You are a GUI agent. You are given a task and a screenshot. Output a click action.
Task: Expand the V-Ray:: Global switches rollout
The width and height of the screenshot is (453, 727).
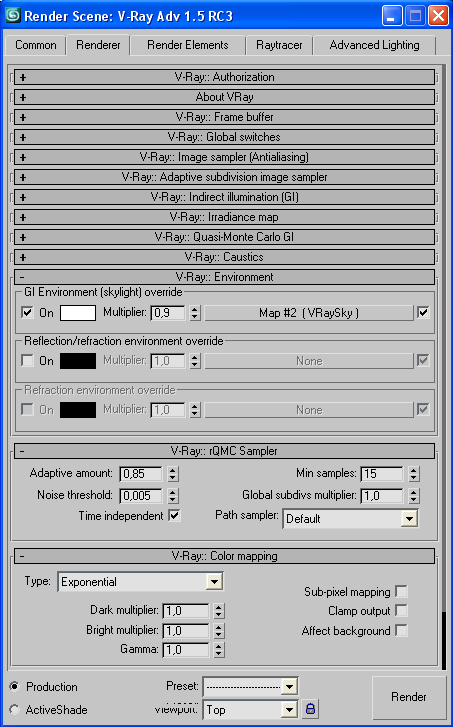click(x=224, y=137)
